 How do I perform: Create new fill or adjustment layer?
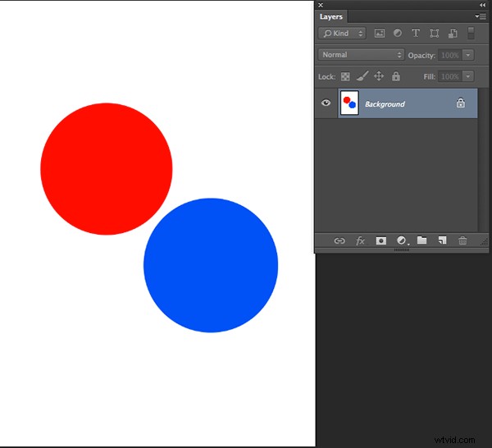point(402,240)
